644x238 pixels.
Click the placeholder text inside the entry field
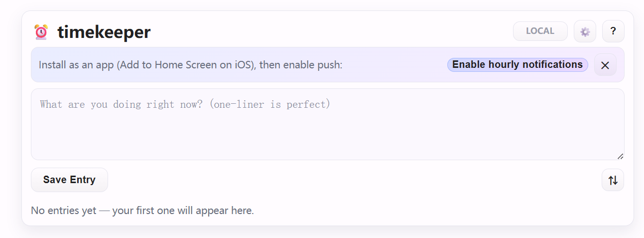(x=185, y=104)
